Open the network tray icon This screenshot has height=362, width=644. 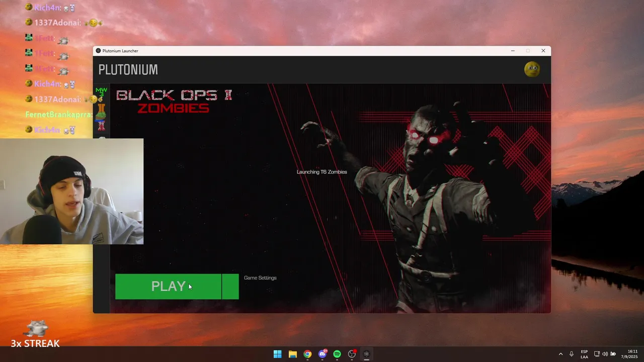coord(597,354)
